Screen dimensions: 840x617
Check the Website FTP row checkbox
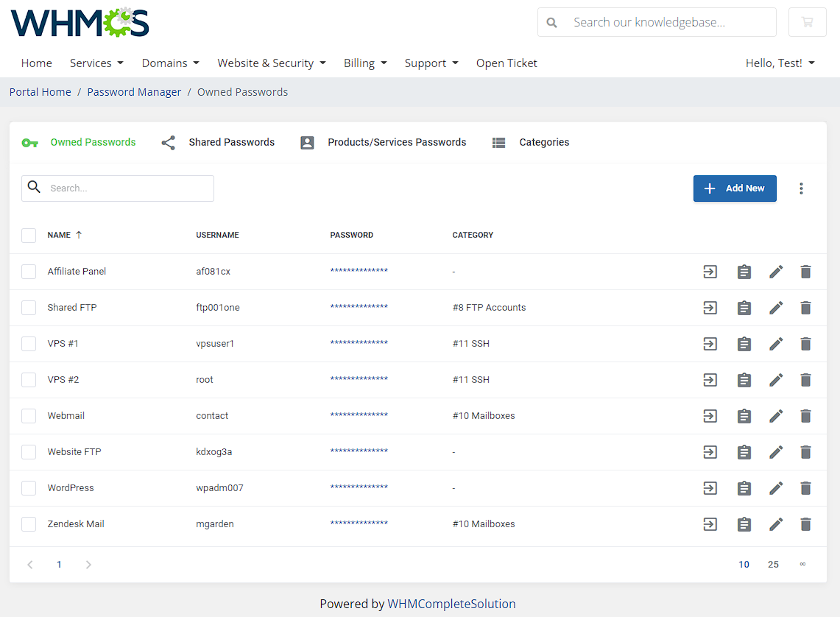click(29, 452)
